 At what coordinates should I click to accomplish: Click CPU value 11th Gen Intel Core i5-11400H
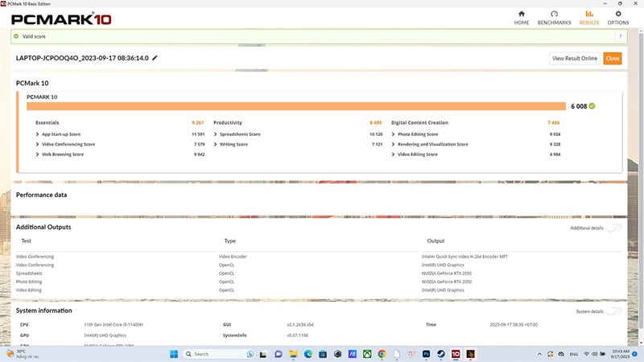(x=114, y=325)
